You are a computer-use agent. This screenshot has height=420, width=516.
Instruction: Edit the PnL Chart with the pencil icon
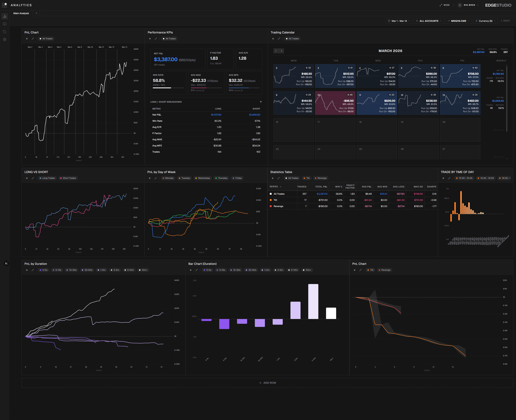click(x=33, y=38)
